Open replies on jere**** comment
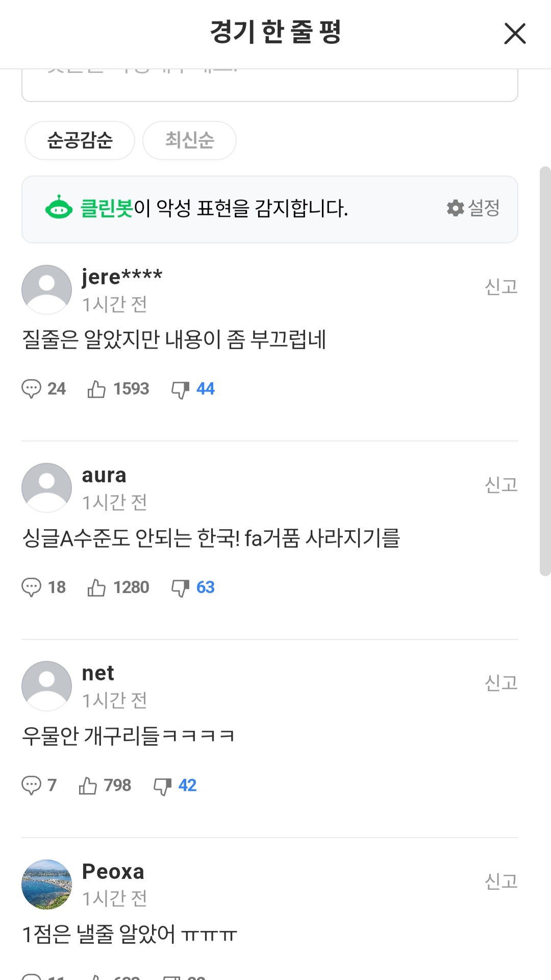551x980 pixels. tap(32, 389)
